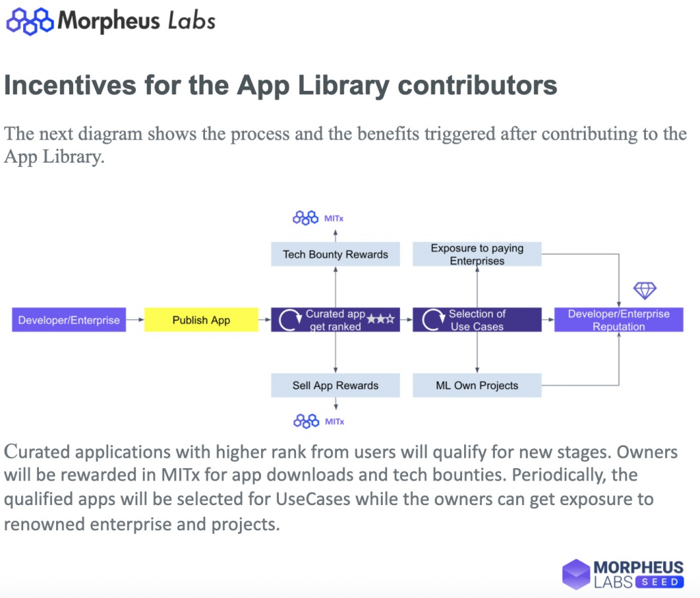
Task: Click the paragraph starting "The next diagram shows"
Action: pos(345,145)
